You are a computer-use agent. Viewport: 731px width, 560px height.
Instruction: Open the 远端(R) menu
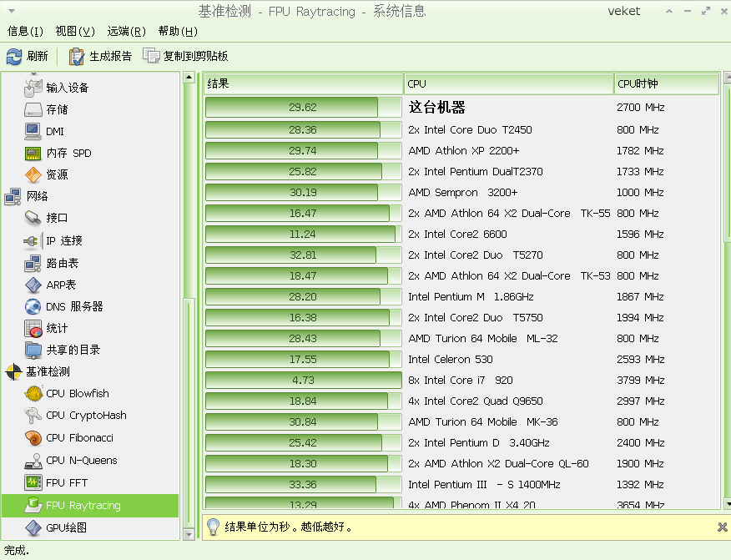[126, 31]
